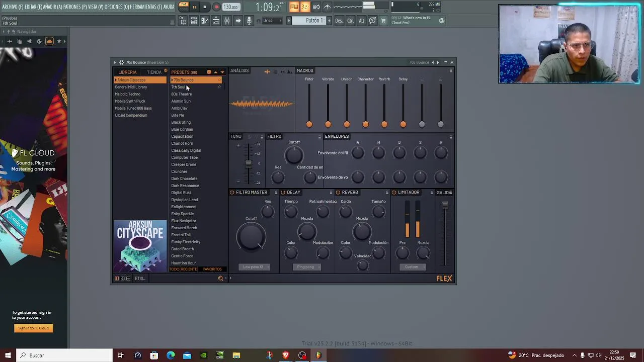Select waveform analysis view icon

pos(267,71)
